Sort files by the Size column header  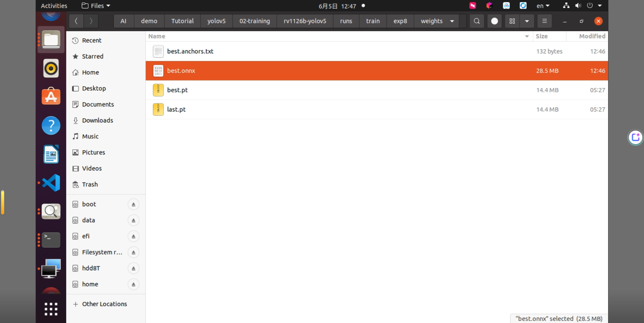tap(542, 36)
